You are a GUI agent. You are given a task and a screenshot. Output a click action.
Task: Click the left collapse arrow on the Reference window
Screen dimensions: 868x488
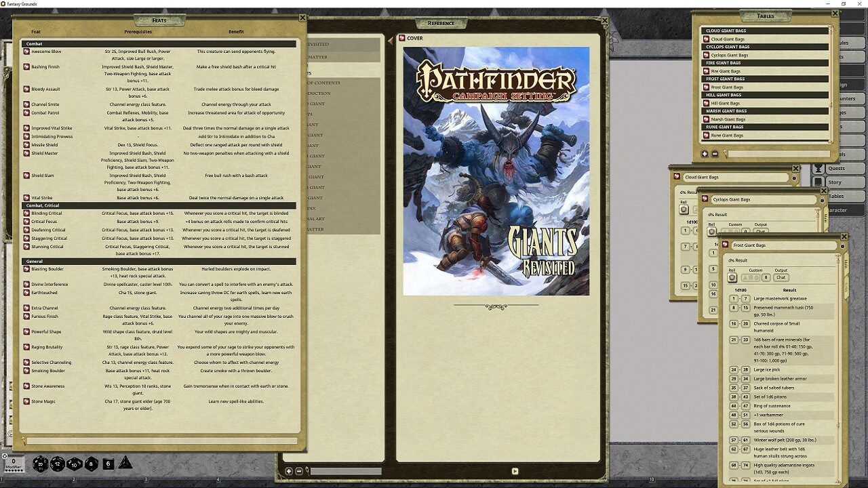click(x=390, y=40)
